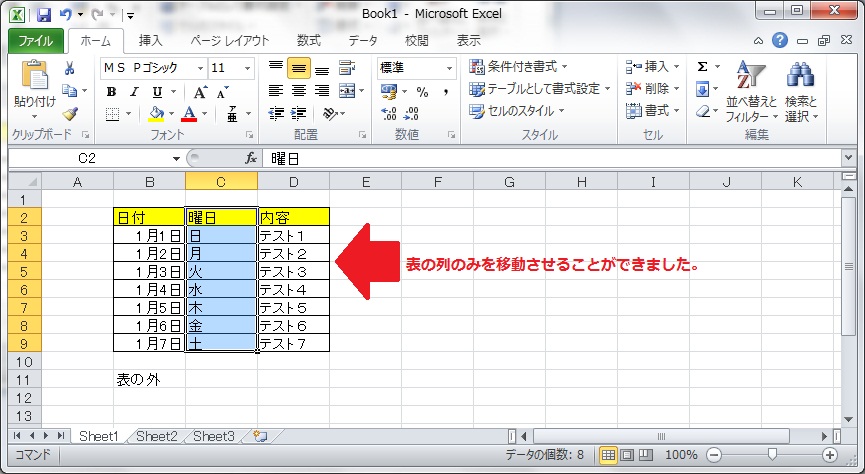This screenshot has width=865, height=474.
Task: Click the Increase Indent icon
Action: [298, 114]
